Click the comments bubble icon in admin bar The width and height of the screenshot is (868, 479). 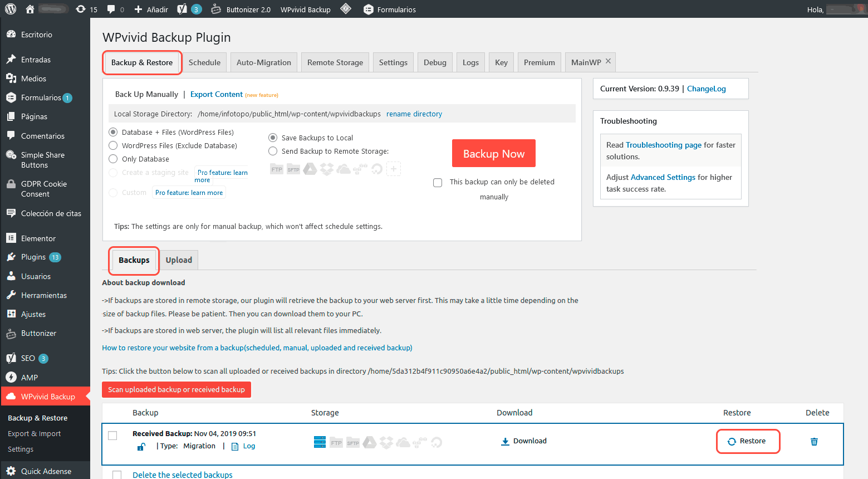(111, 9)
